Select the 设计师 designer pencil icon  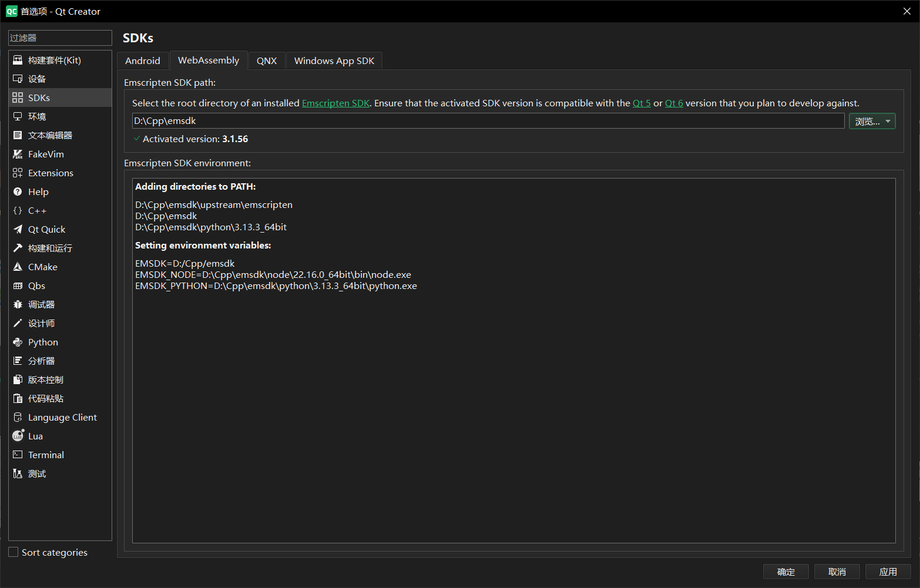(x=18, y=323)
